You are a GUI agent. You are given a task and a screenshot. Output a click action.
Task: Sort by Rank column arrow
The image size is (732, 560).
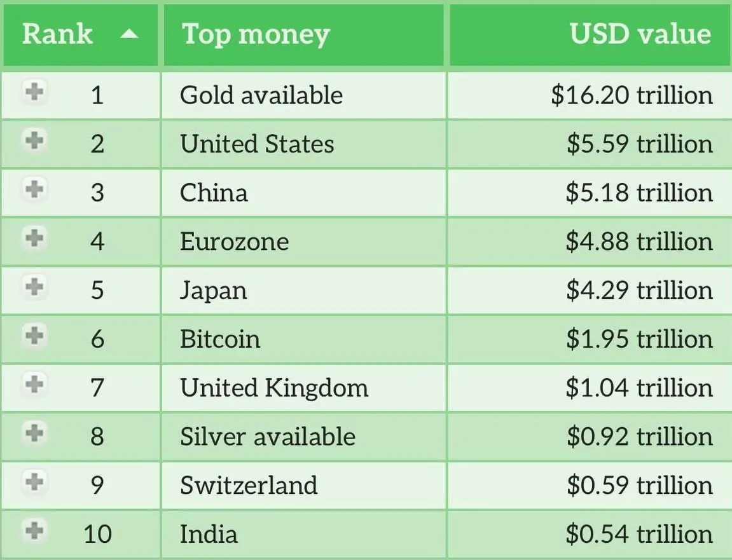point(129,34)
